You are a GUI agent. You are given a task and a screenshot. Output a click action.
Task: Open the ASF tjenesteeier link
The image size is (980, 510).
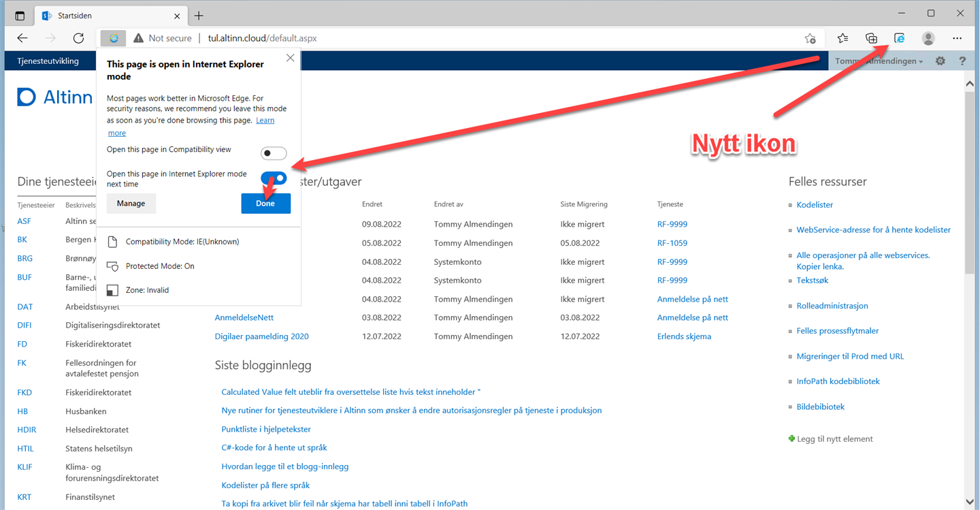tap(24, 221)
